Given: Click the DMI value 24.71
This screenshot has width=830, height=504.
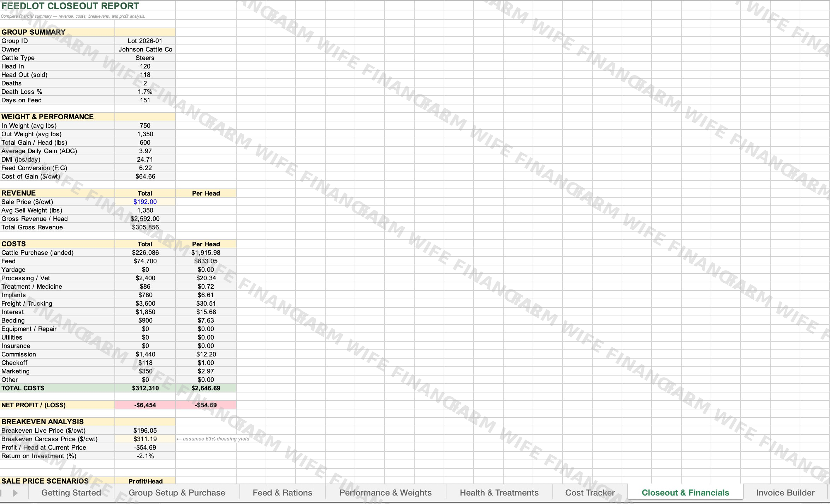Looking at the screenshot, I should click(145, 160).
